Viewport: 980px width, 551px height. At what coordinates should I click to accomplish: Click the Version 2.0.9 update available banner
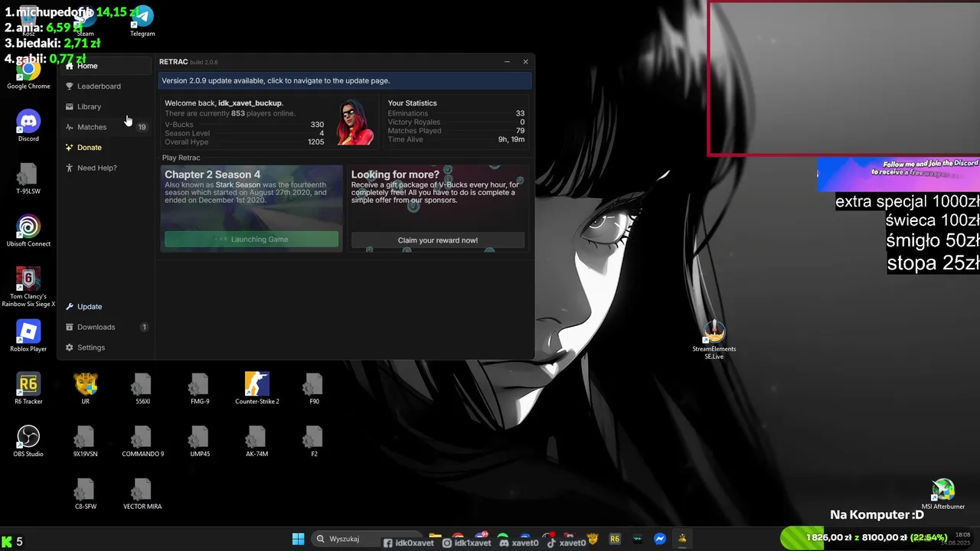(x=345, y=80)
